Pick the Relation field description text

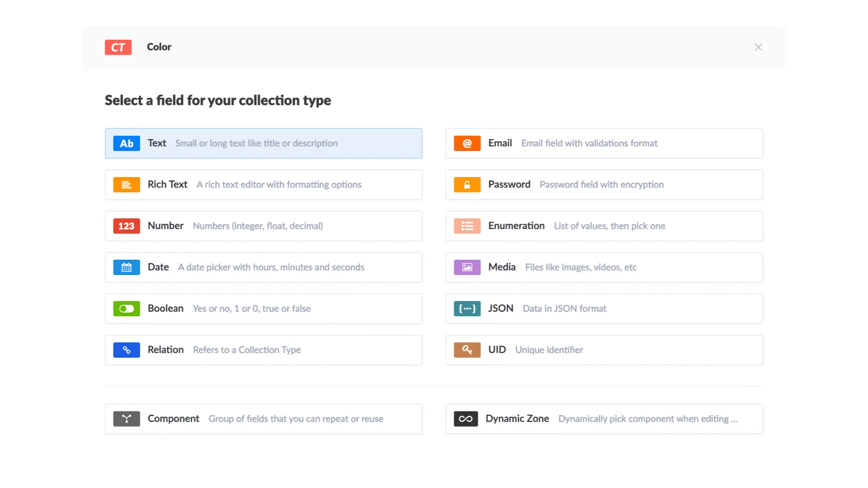click(247, 350)
